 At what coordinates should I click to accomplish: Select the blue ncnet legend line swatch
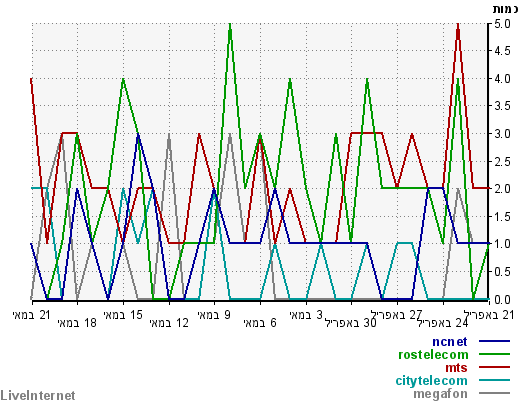(494, 341)
